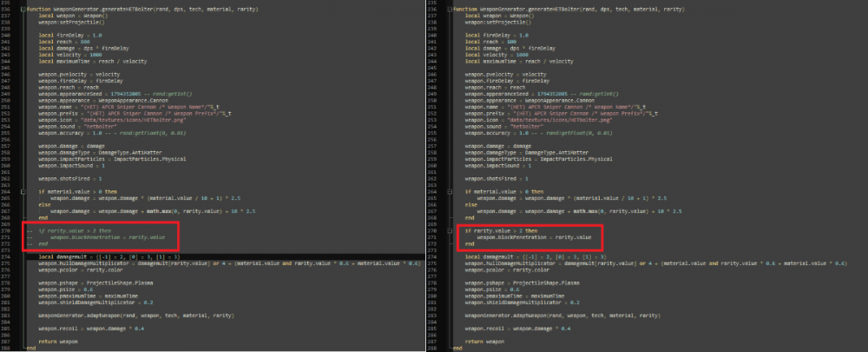Click the weapon.icon texture path string in left pane

pyautogui.click(x=134, y=120)
